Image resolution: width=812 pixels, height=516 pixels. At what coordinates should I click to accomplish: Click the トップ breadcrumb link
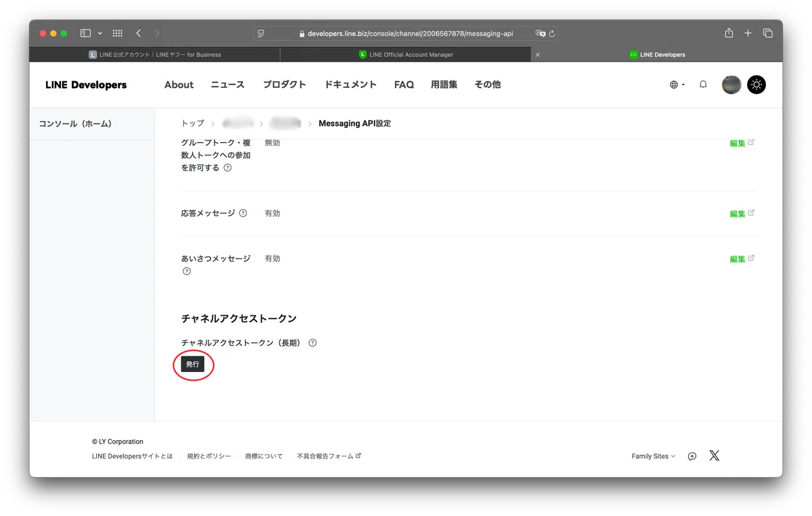192,123
